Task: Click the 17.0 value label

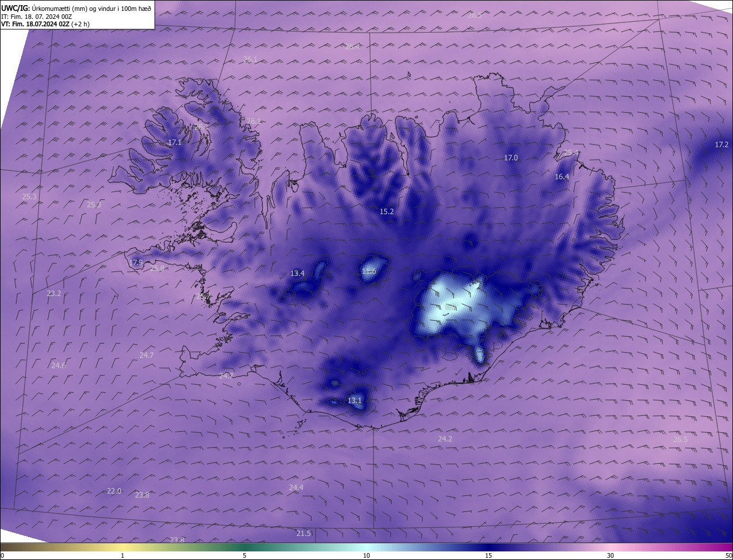Action: coord(510,157)
